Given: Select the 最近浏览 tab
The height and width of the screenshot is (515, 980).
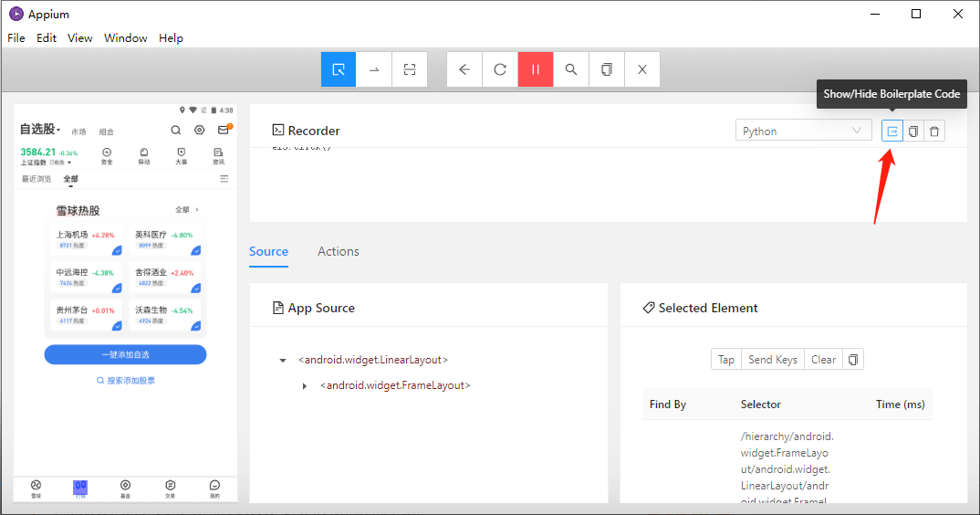Looking at the screenshot, I should (x=36, y=179).
